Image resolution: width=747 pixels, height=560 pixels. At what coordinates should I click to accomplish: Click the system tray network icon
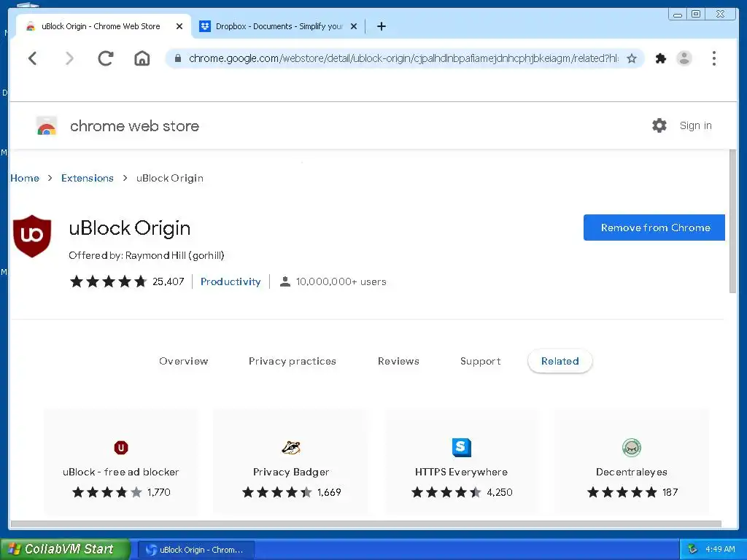click(x=693, y=549)
